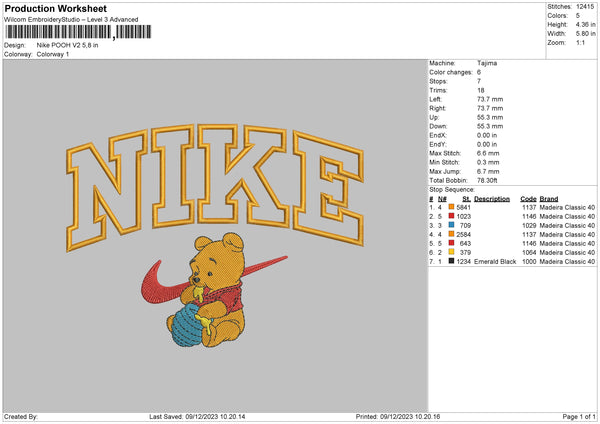Image resolution: width=600 pixels, height=424 pixels.
Task: Click the stitch count 5841 in row 1
Action: pos(463,207)
